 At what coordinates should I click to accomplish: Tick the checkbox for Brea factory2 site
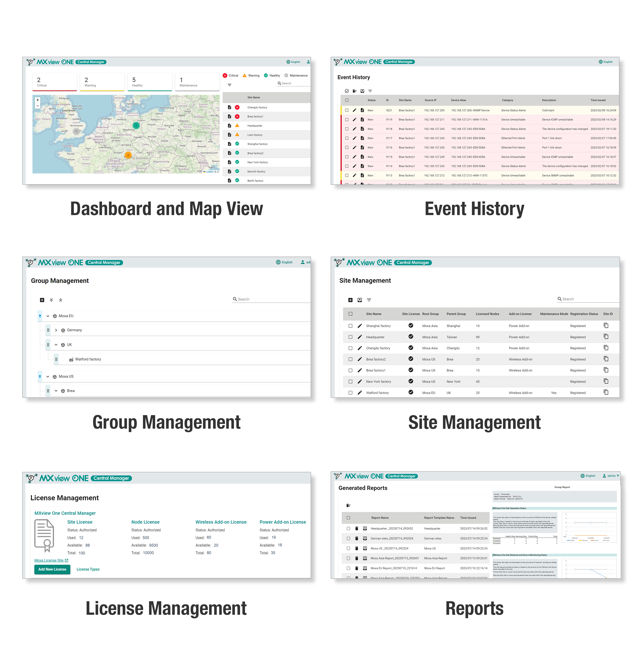[350, 359]
